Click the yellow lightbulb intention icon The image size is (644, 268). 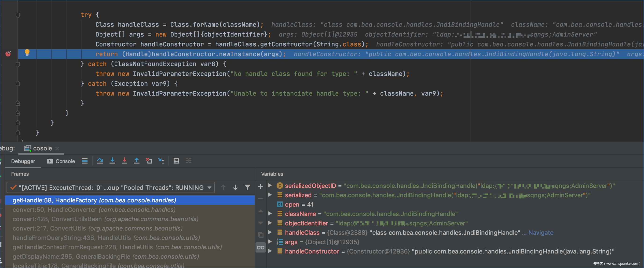coord(27,52)
